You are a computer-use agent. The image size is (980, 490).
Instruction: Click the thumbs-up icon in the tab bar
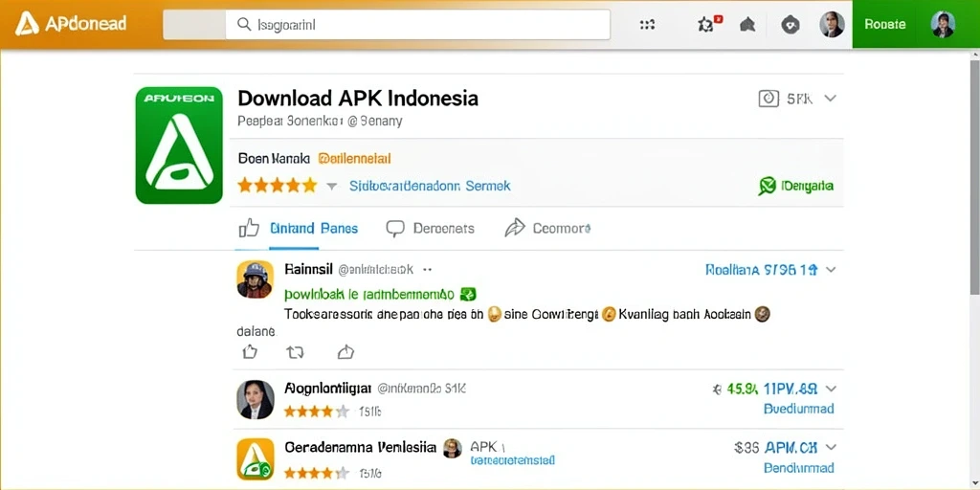249,228
